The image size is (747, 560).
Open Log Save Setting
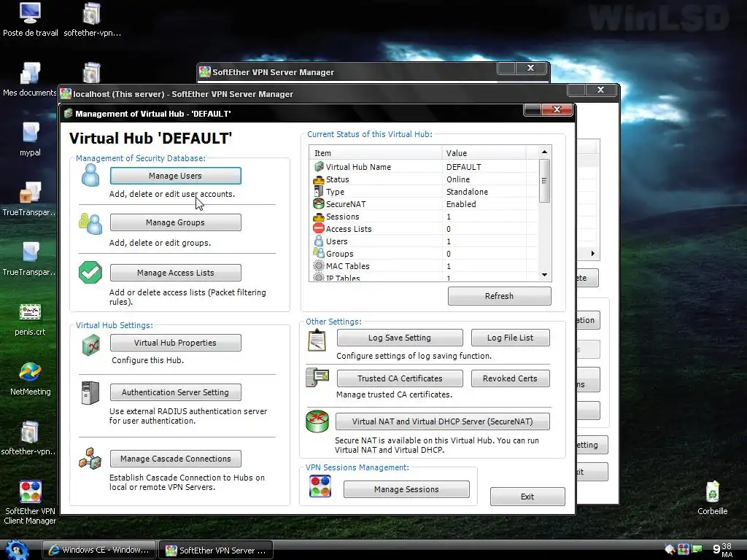point(400,338)
